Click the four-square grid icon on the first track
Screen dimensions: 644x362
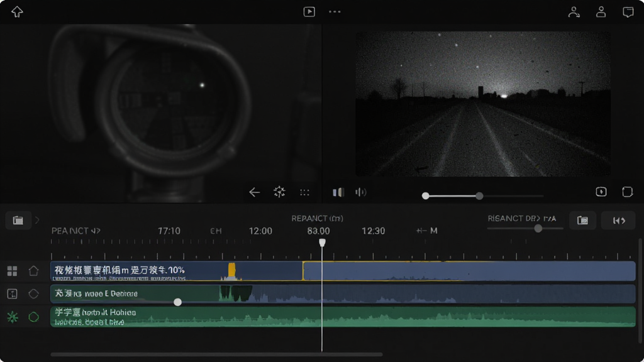[x=13, y=271]
